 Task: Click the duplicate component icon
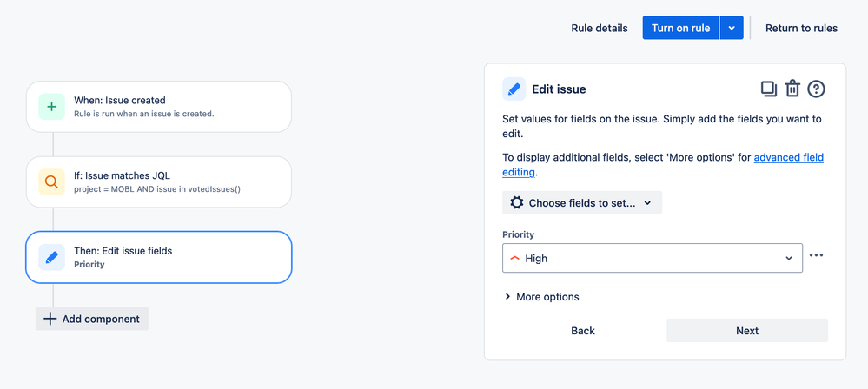[x=768, y=89]
